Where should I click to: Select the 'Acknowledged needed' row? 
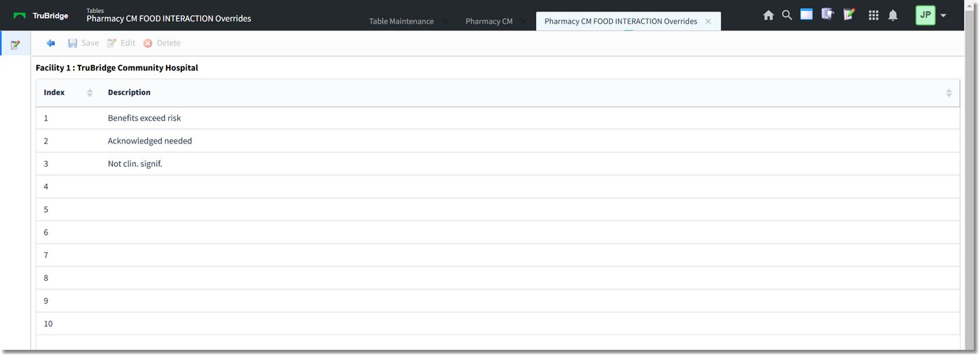497,141
